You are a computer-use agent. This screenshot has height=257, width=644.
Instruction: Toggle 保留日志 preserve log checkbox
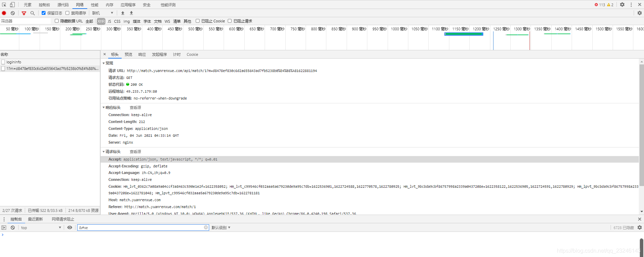point(44,13)
